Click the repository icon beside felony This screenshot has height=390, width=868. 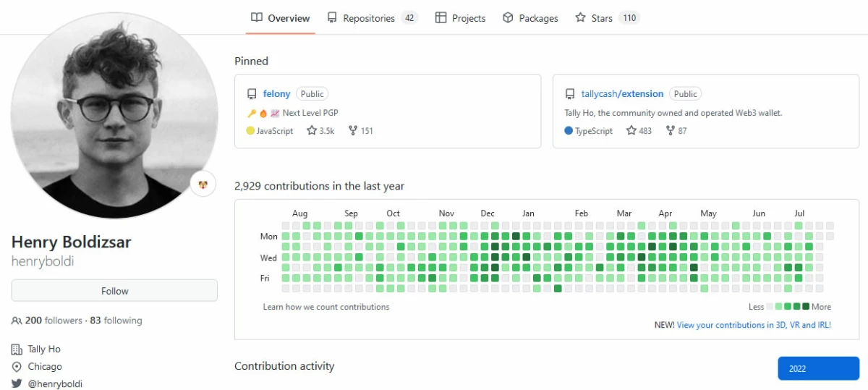tap(252, 94)
